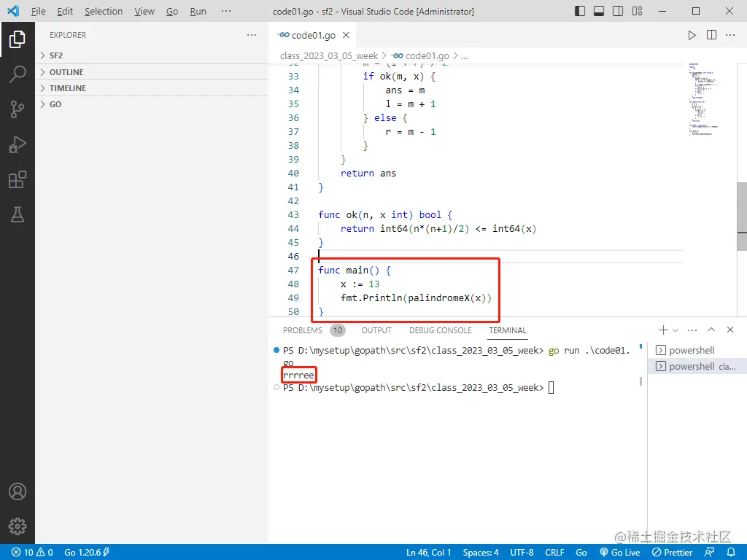
Task: Click the terminal input prompt line
Action: tap(418, 388)
